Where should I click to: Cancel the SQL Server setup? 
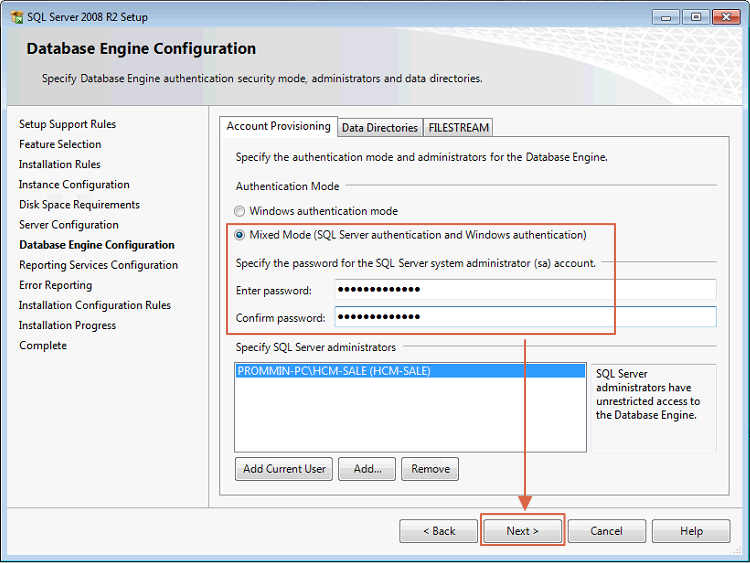point(607,531)
